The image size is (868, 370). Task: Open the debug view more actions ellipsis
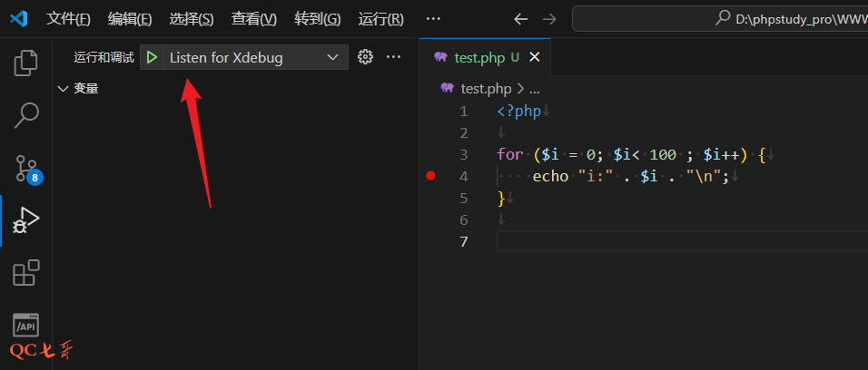tap(393, 57)
